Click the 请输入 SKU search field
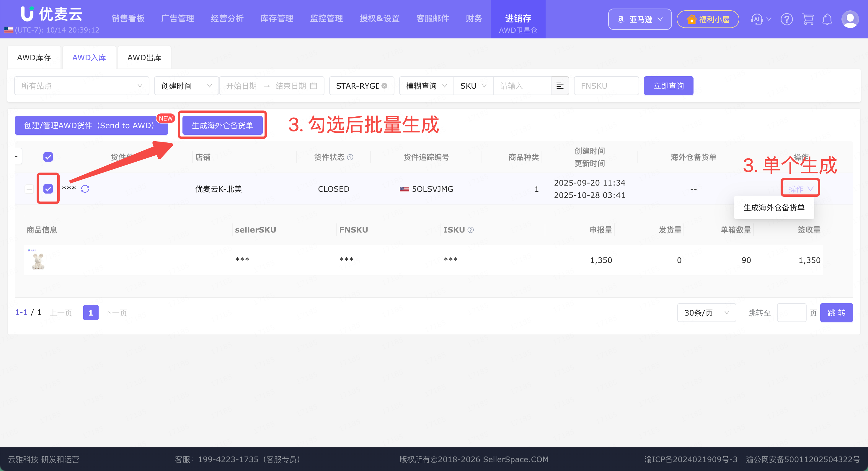Screen dimensions: 868x471 [x=522, y=86]
